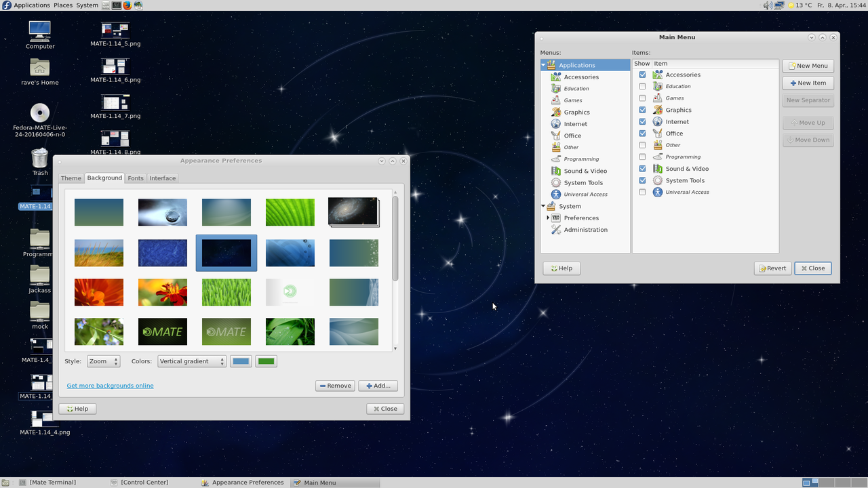Expand the Preferences tree node
Screen dimensions: 868x488
(x=548, y=218)
